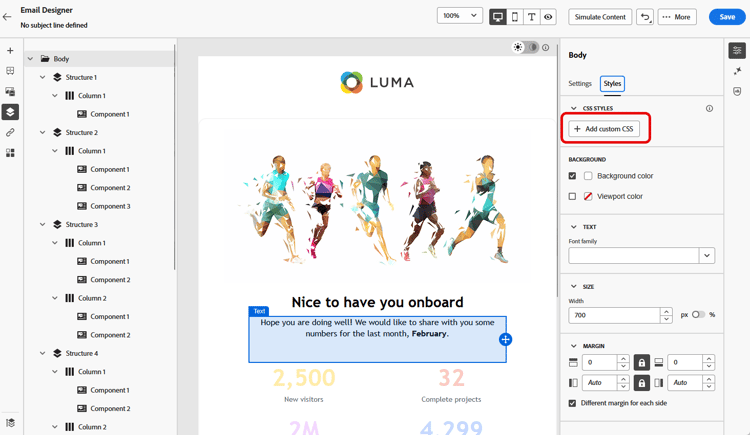Select the navigation tree layers icon

(10, 112)
